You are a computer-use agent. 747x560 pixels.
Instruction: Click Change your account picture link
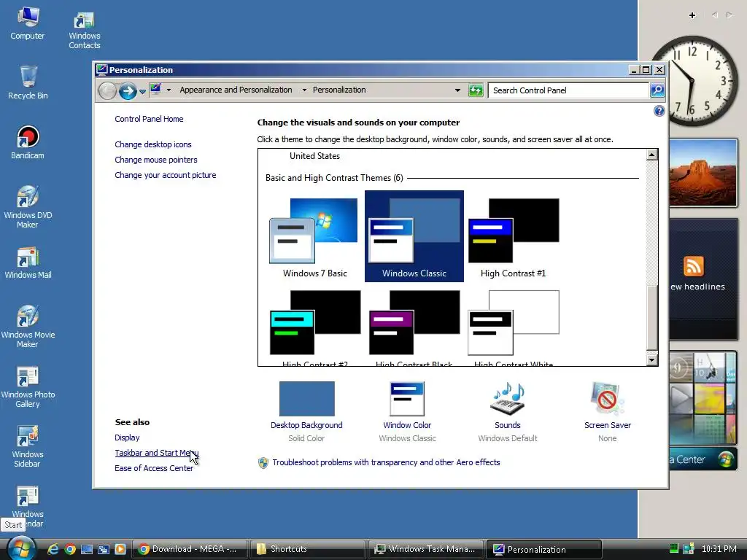pos(166,175)
